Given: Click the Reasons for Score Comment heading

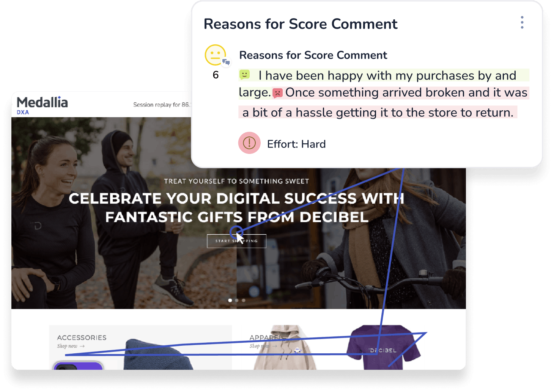Looking at the screenshot, I should coord(301,24).
